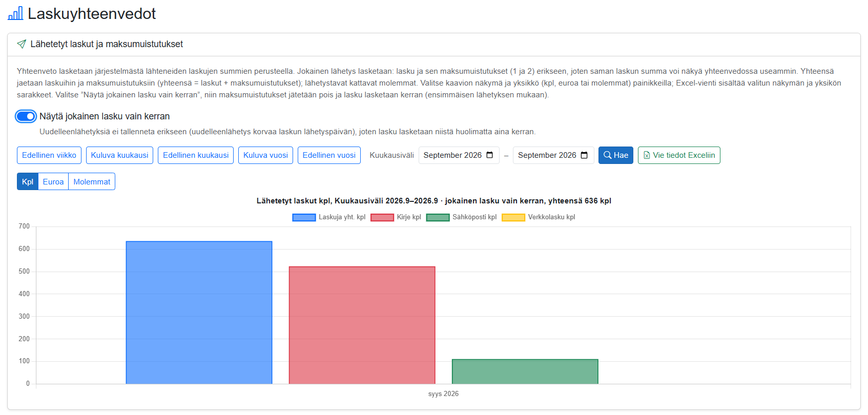Image resolution: width=868 pixels, height=415 pixels.
Task: Toggle 'Näytä jokainen lasku vain kerran' switch
Action: click(x=26, y=116)
